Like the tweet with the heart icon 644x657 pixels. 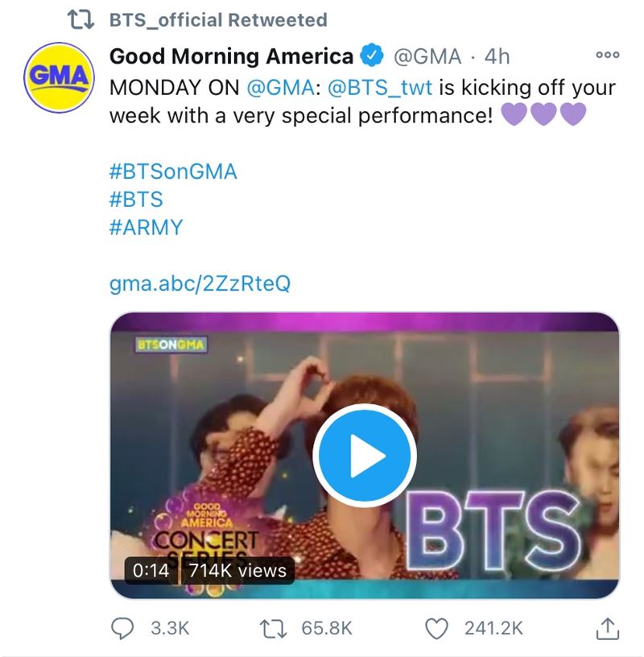(436, 629)
